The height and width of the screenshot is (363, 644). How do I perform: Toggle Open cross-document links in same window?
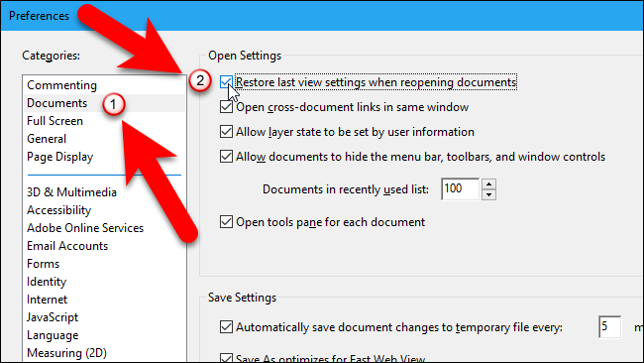[x=226, y=107]
